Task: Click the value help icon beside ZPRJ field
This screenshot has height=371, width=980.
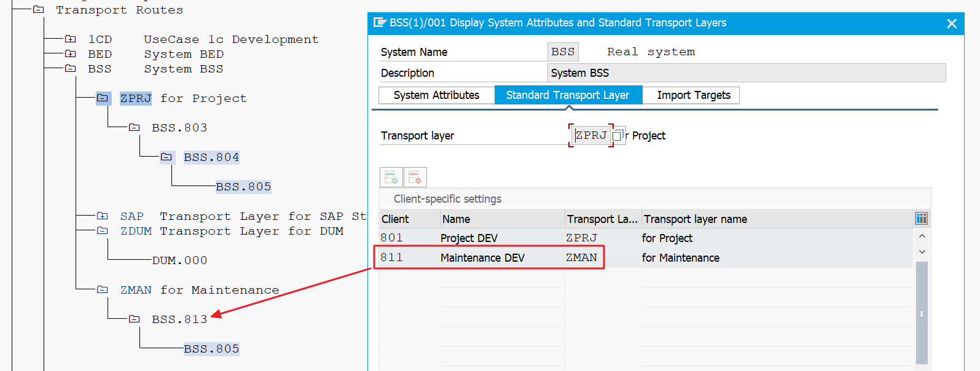Action: [x=618, y=136]
